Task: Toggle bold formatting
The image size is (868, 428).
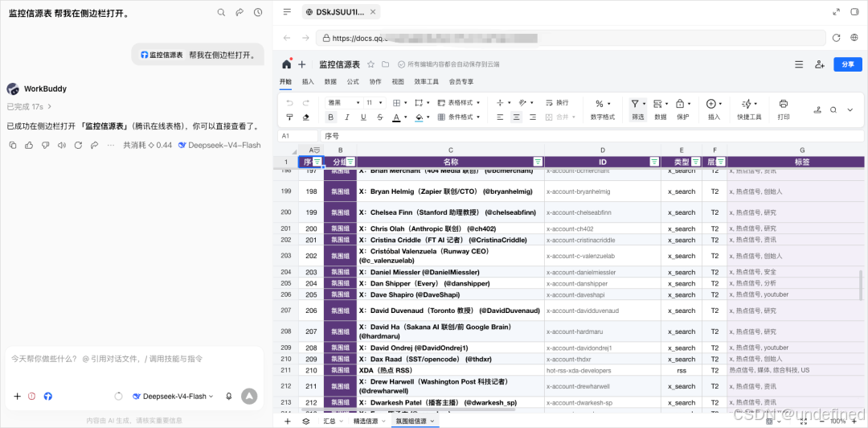Action: 331,117
